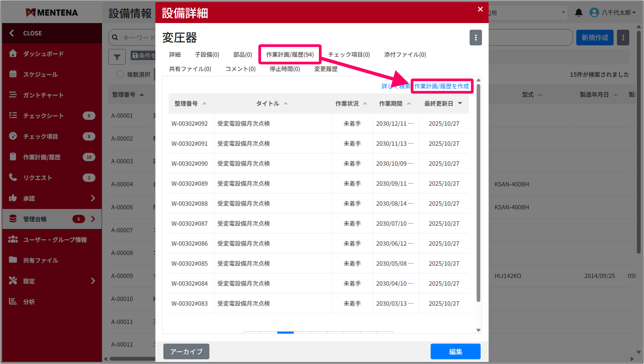
Task: Switch to the Check items tab
Action: (349, 55)
